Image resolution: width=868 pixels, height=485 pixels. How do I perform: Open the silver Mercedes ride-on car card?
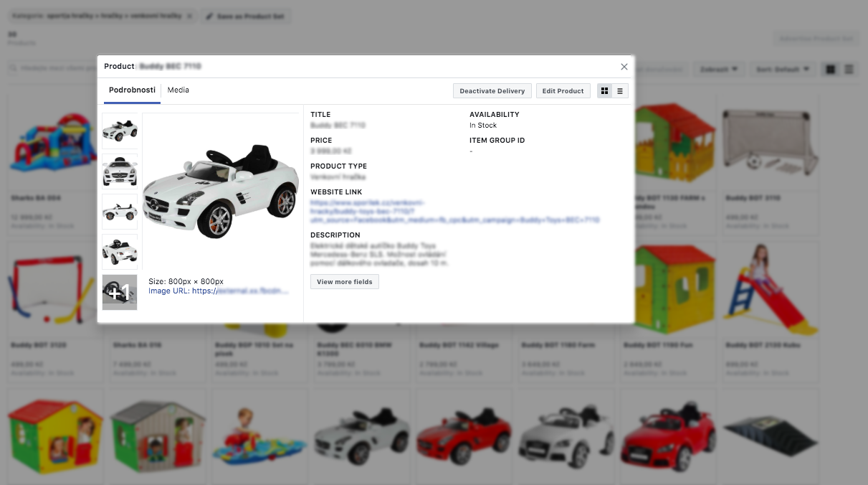361,436
